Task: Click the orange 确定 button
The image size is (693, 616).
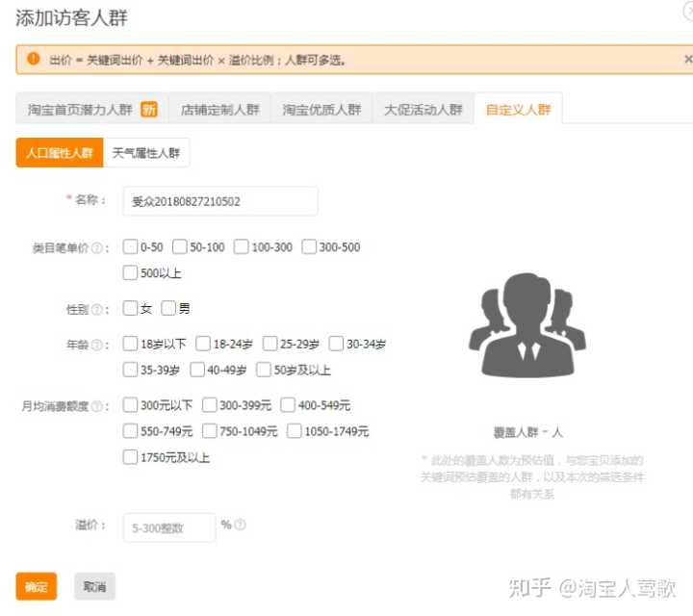Action: pyautogui.click(x=37, y=586)
